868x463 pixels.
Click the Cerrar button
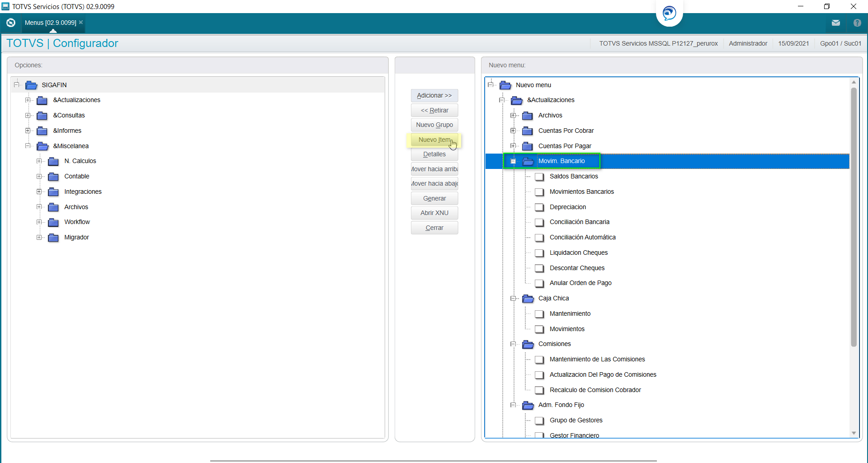point(434,228)
